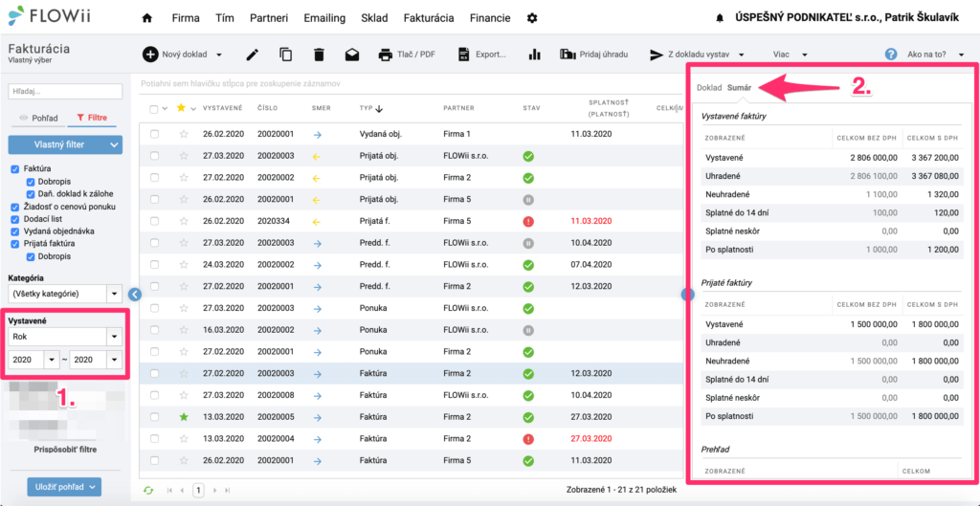Click green star on 13.03.2020 20020005 row
This screenshot has height=506, width=980.
pyautogui.click(x=183, y=417)
